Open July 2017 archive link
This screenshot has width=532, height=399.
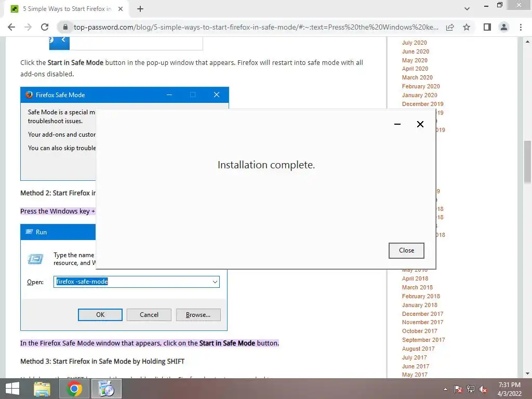coord(414,357)
